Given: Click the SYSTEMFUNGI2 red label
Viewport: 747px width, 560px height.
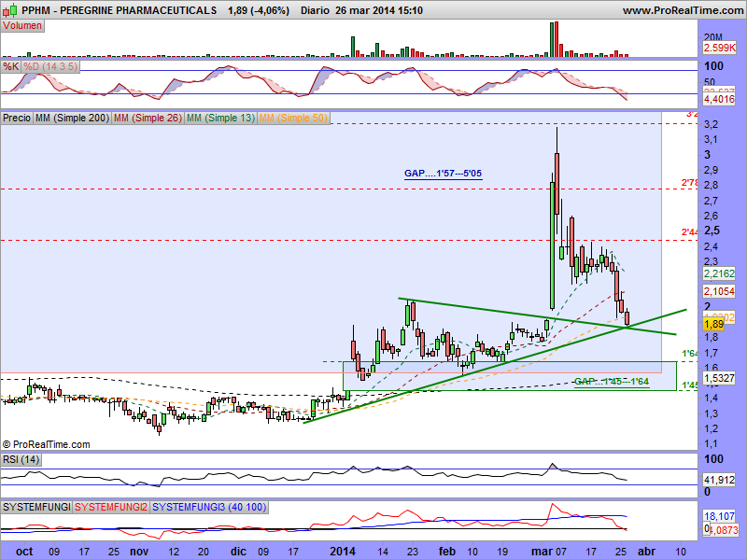Looking at the screenshot, I should (x=111, y=506).
